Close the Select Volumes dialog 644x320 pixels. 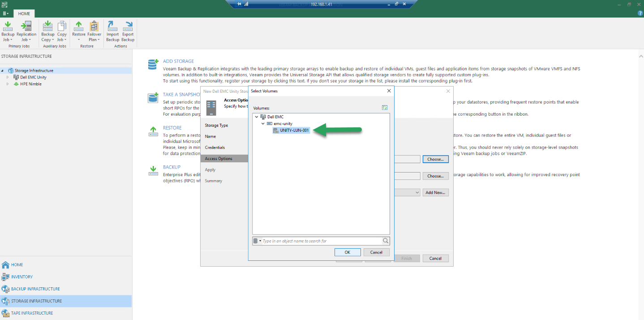(389, 91)
